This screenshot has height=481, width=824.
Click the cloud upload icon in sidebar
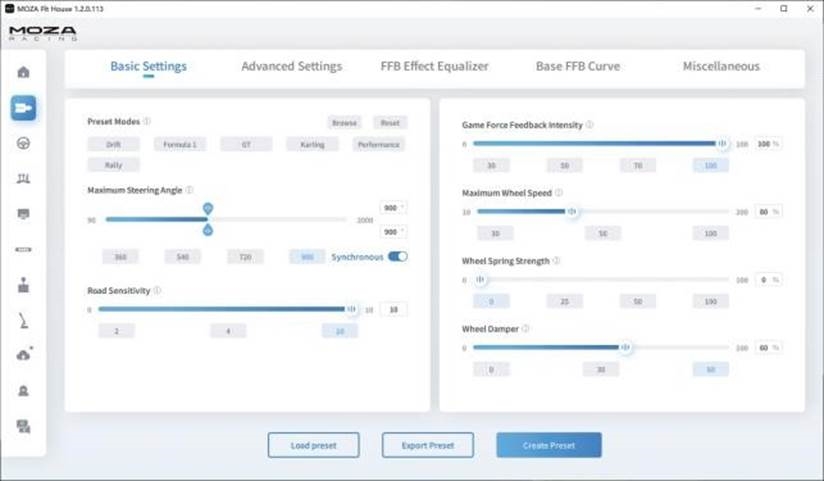click(23, 355)
